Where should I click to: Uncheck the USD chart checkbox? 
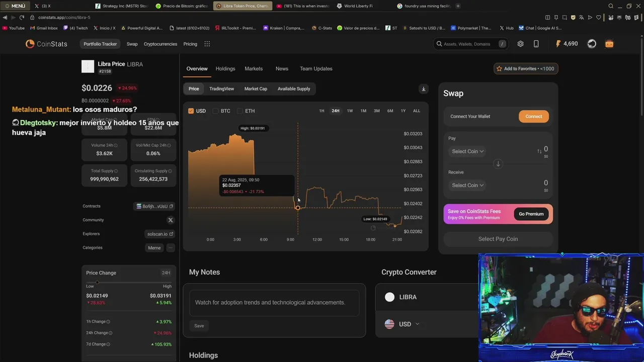point(191,111)
